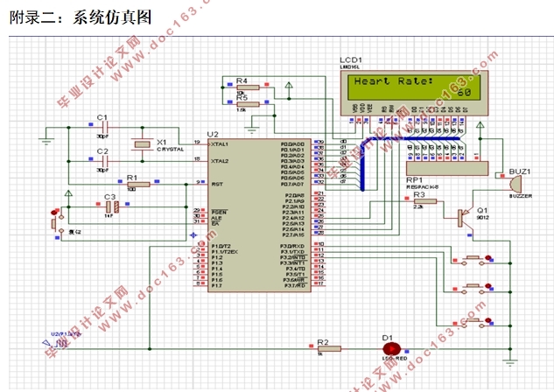This screenshot has width=554, height=392.
Task: Select capacitor C2 symbol
Action: point(104,161)
